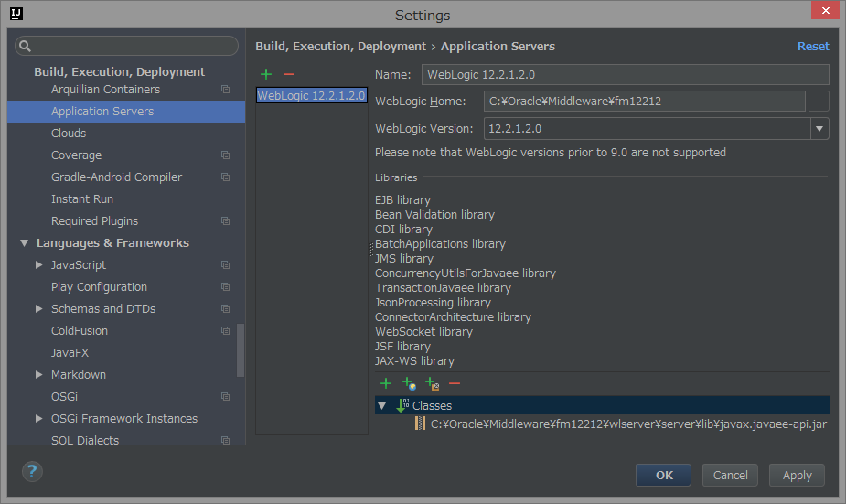
Task: Open the SQL Dialects settings page
Action: coord(85,440)
